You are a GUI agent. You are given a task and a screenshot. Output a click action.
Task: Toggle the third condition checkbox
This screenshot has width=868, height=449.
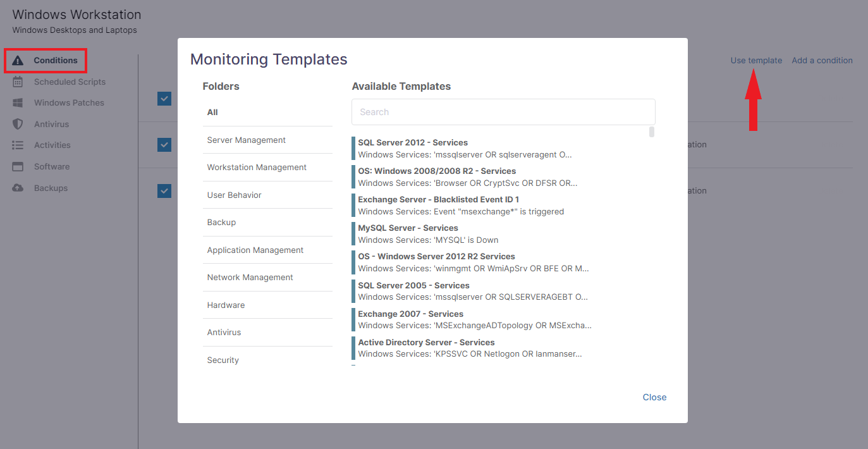[x=164, y=190]
